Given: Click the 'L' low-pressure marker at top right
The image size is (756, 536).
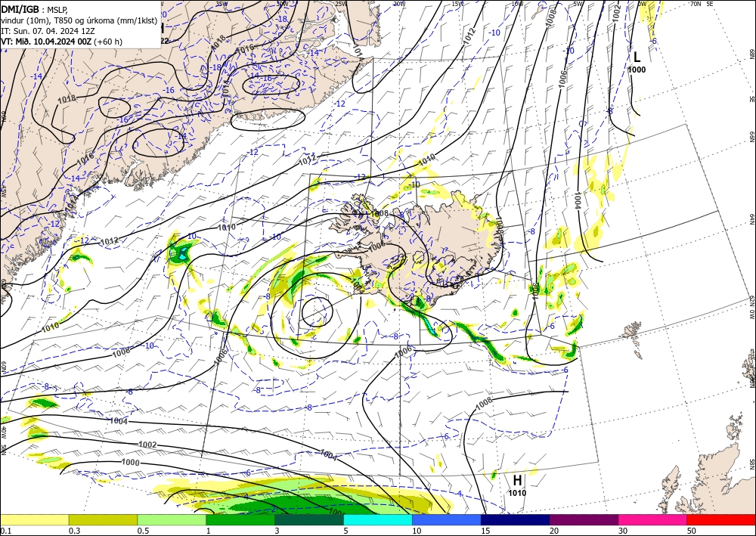Looking at the screenshot, I should [x=637, y=57].
